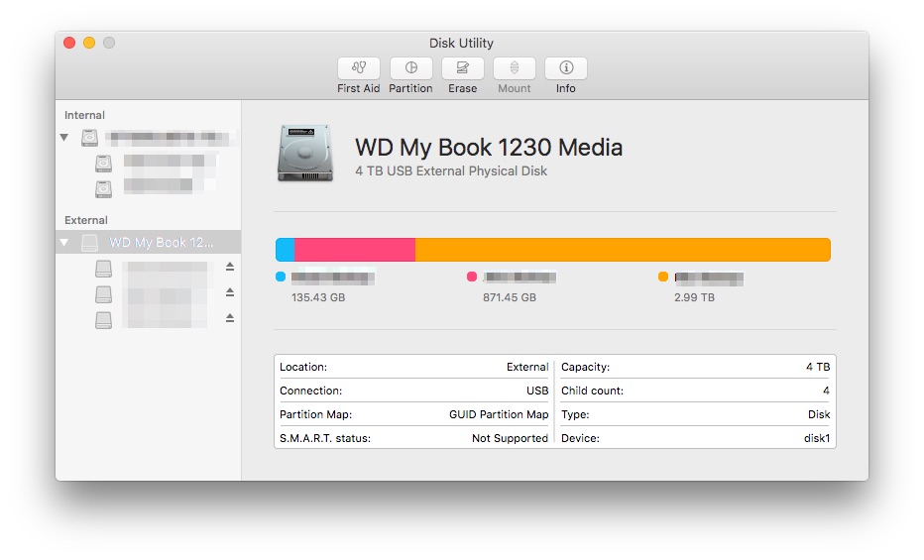Click the 135.43 GB partition size
The image size is (924, 560).
point(318,297)
